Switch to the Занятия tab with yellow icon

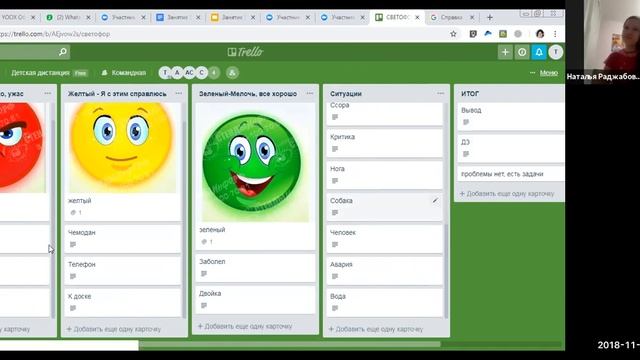232,17
